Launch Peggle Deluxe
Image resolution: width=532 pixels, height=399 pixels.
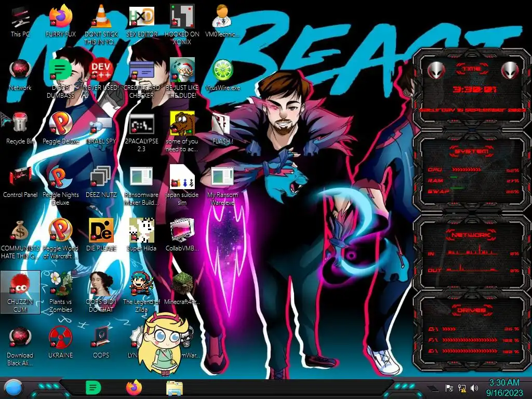(60, 129)
